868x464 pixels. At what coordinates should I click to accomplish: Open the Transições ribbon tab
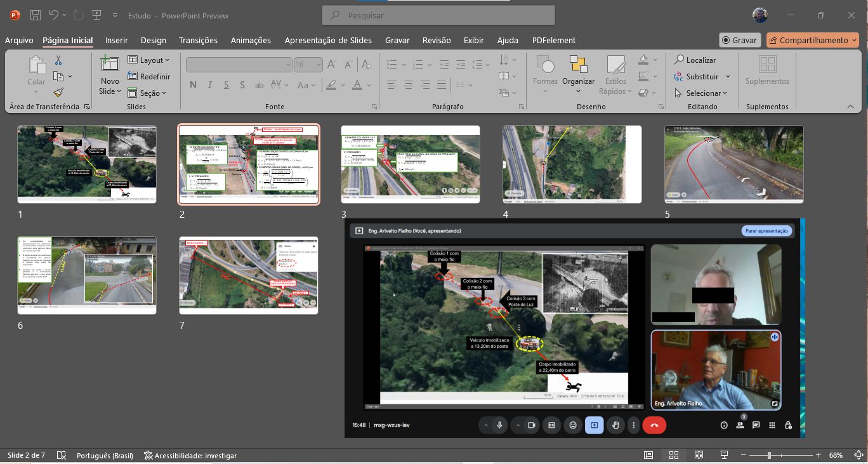198,40
